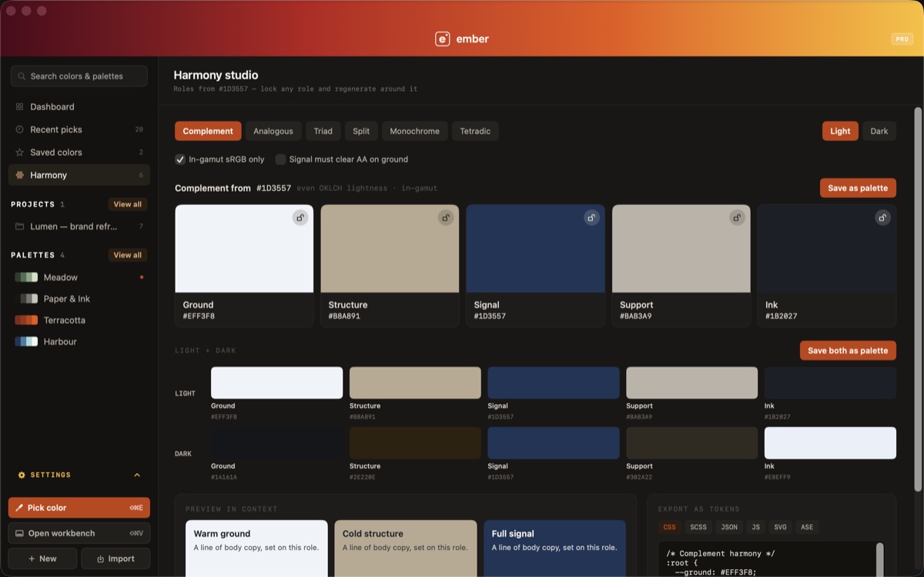This screenshot has height=577, width=924.
Task: Click the Warm ground preview card
Action: [256, 548]
